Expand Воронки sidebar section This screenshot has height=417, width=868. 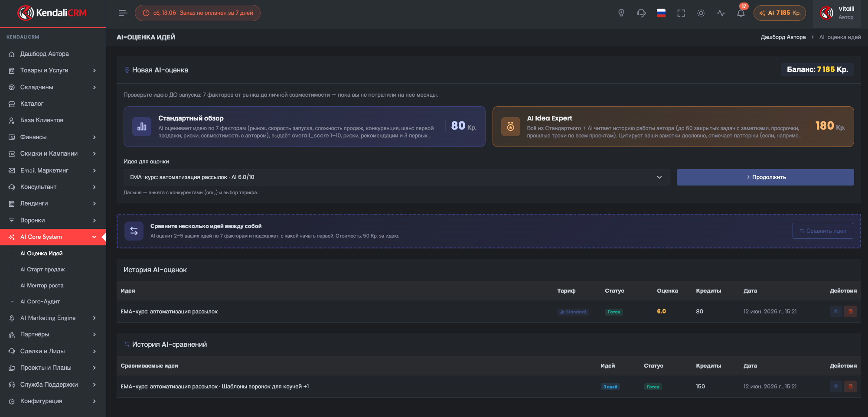pos(53,220)
